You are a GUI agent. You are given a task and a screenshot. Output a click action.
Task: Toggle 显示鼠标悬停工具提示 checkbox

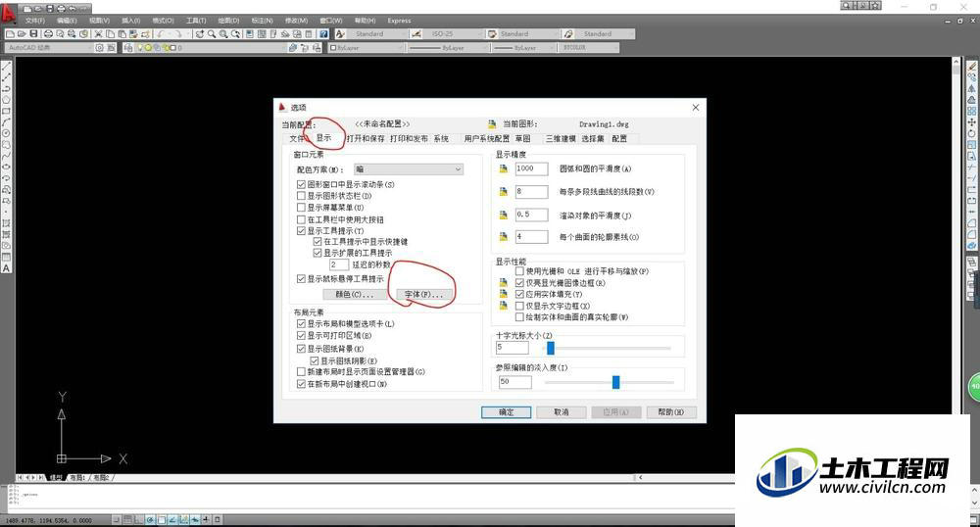pos(301,279)
